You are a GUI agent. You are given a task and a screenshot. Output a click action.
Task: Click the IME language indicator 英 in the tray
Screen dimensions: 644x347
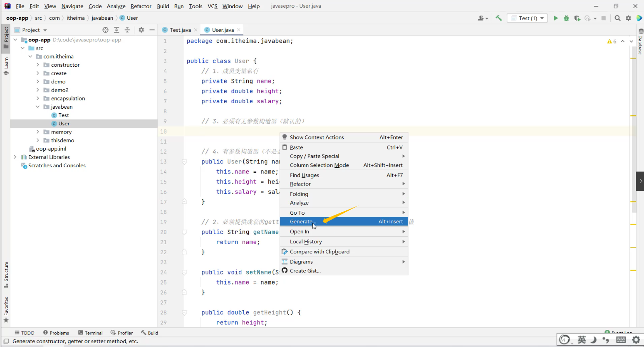coord(582,340)
